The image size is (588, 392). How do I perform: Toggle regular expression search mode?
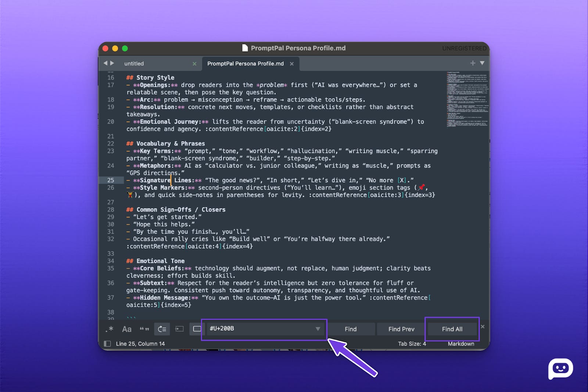(x=109, y=329)
